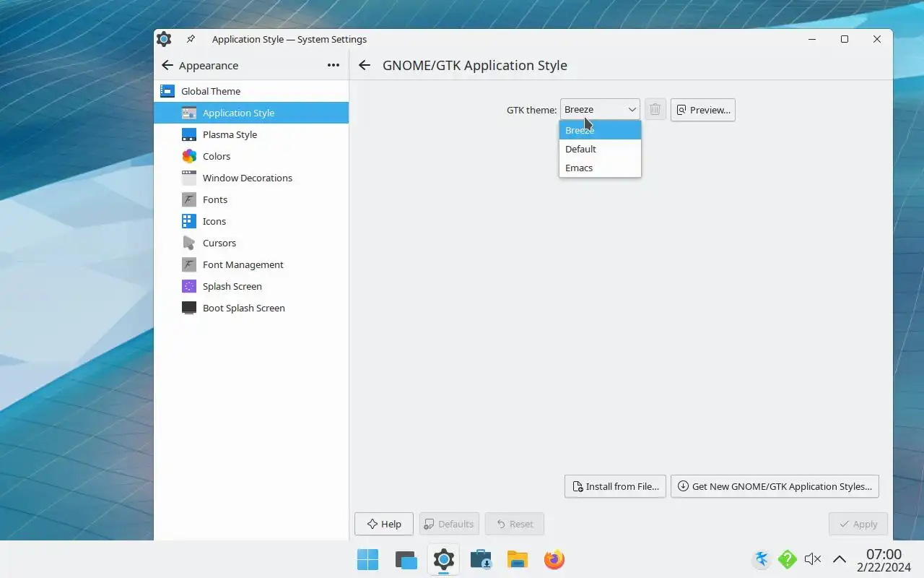924x578 pixels.
Task: Click the Boot Splash Screen icon
Action: 189,308
